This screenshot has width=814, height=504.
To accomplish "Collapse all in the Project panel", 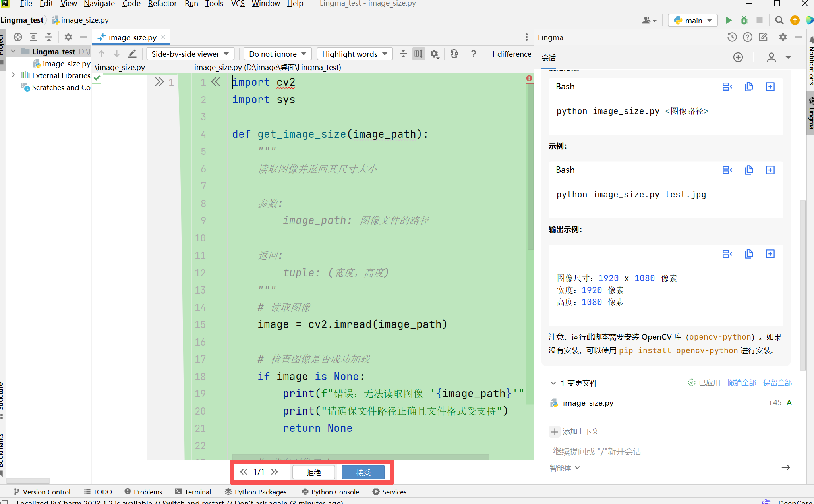I will tap(48, 37).
